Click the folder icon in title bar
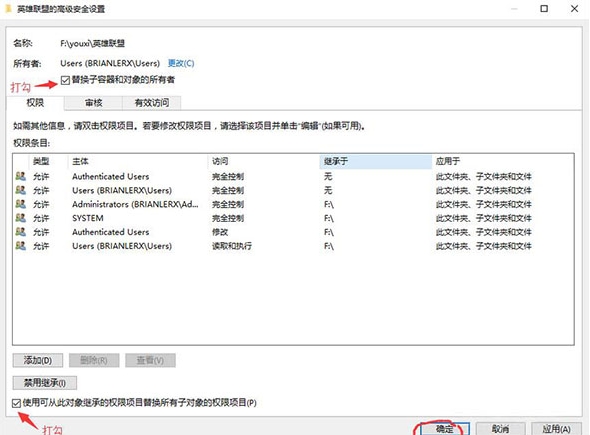590x435 pixels. [x=8, y=9]
